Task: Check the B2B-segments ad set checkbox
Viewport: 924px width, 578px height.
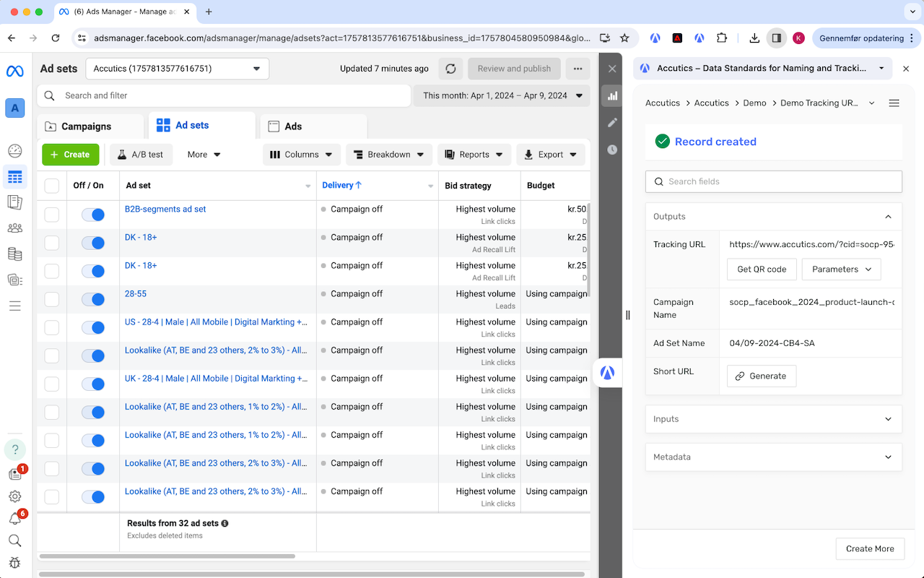Action: click(x=52, y=215)
